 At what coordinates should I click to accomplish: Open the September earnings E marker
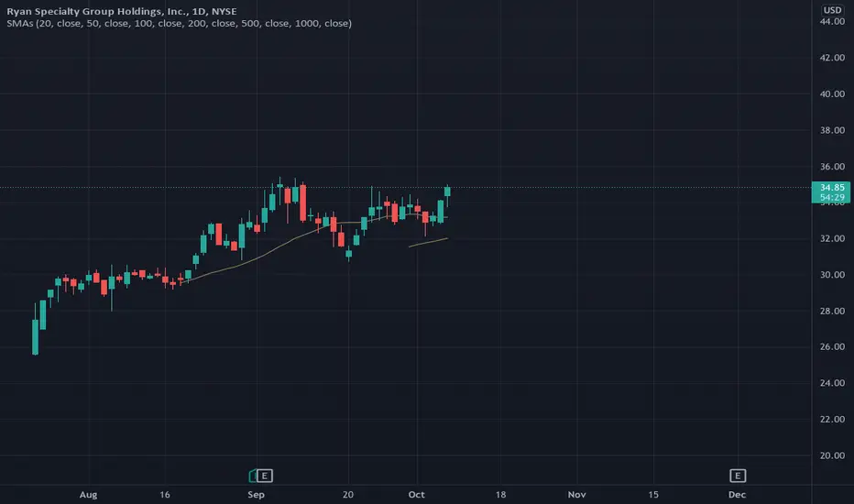(265, 476)
